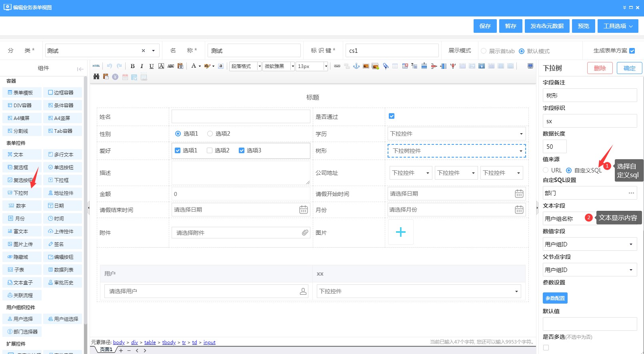
Task: Select the 下拉树 component
Action: (22, 193)
